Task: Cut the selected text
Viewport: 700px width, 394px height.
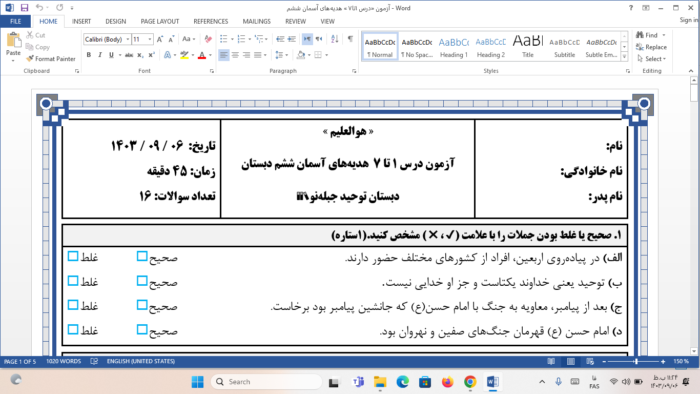Action: (x=36, y=35)
